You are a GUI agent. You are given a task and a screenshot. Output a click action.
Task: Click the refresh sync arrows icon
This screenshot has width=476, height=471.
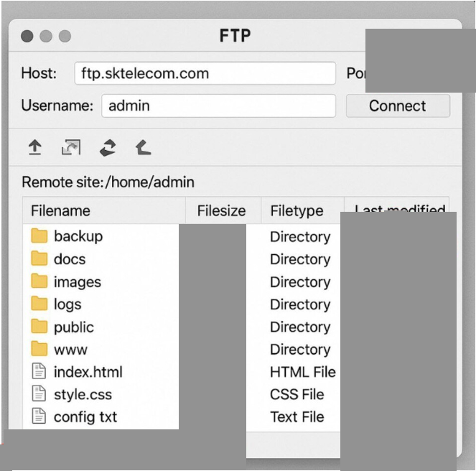[108, 148]
